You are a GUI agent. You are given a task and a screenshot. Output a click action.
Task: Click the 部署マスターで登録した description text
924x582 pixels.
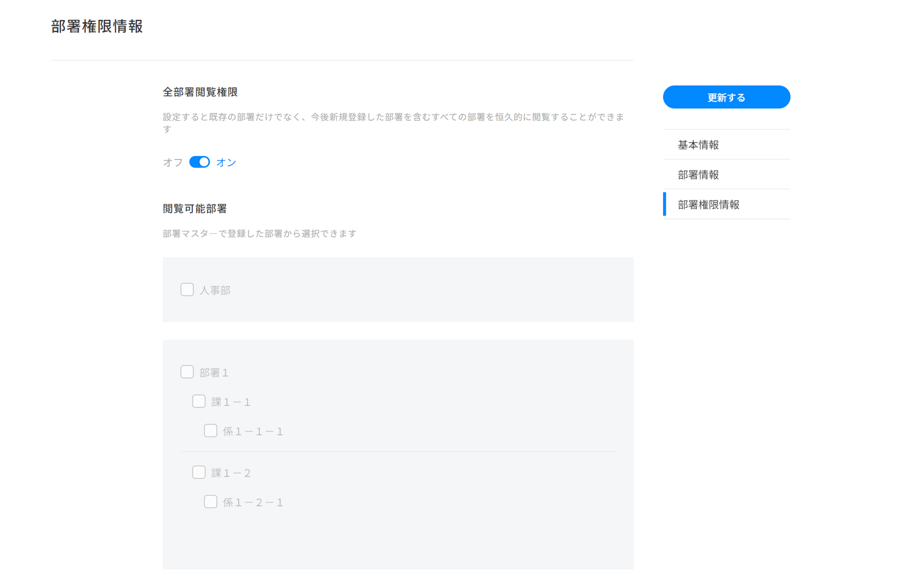(x=260, y=234)
